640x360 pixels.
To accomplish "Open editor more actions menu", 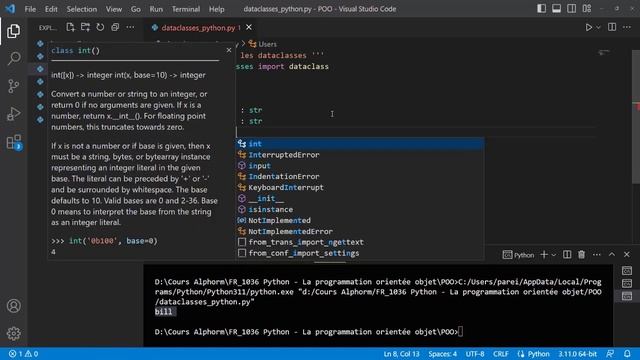I will click(627, 27).
